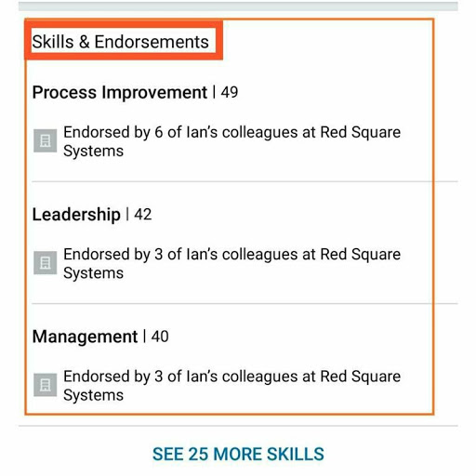476x476 pixels.
Task: Tap the Systems word under Process Improvement endorsement
Action: (93, 152)
